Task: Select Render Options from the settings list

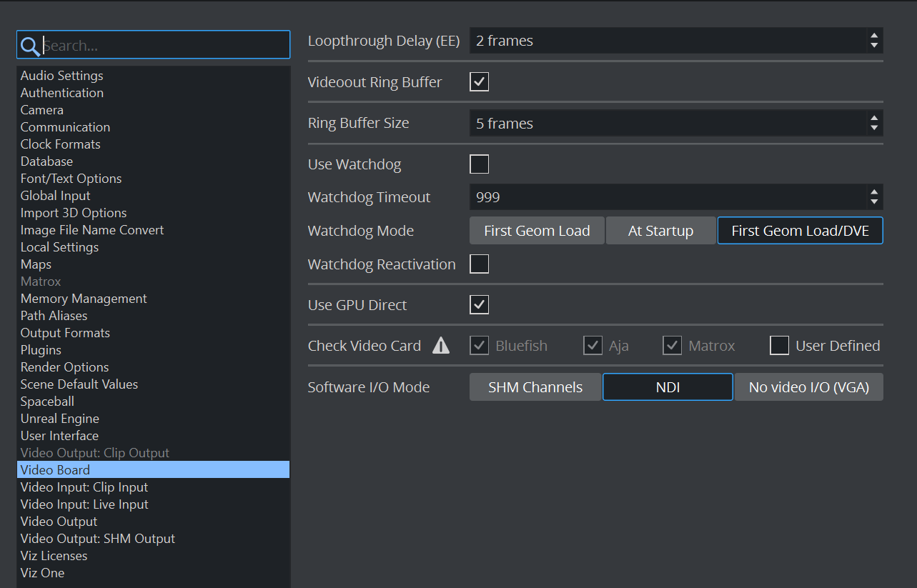Action: point(64,367)
